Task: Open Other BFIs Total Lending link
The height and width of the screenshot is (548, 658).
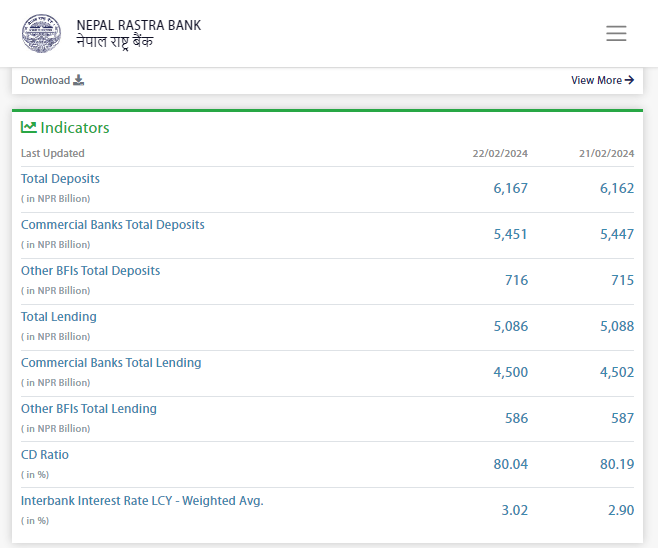Action: 89,409
